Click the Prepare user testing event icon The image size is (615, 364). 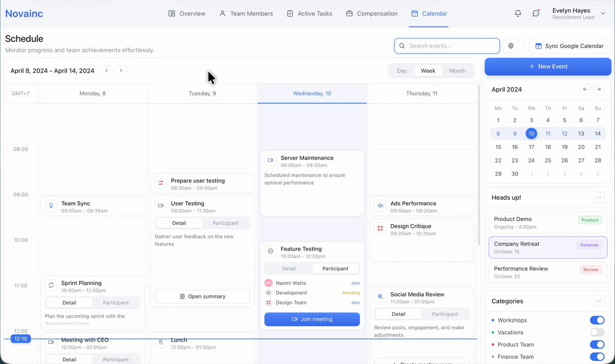click(161, 183)
